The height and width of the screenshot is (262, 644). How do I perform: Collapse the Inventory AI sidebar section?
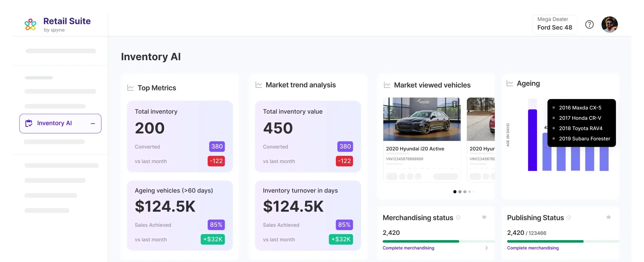(x=93, y=124)
